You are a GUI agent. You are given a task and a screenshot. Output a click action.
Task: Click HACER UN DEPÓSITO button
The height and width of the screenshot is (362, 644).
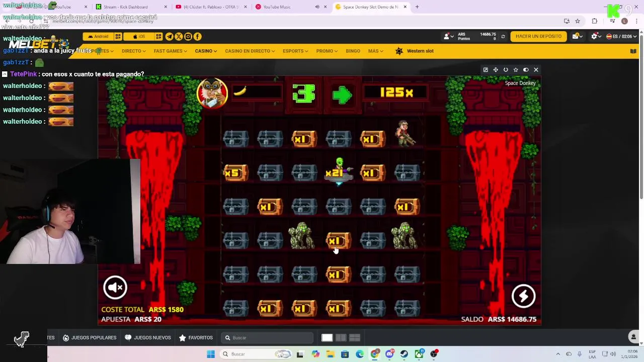pos(538,36)
